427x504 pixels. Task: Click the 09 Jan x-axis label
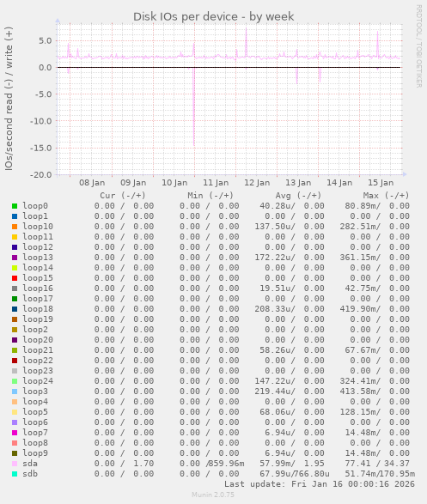coord(133,183)
